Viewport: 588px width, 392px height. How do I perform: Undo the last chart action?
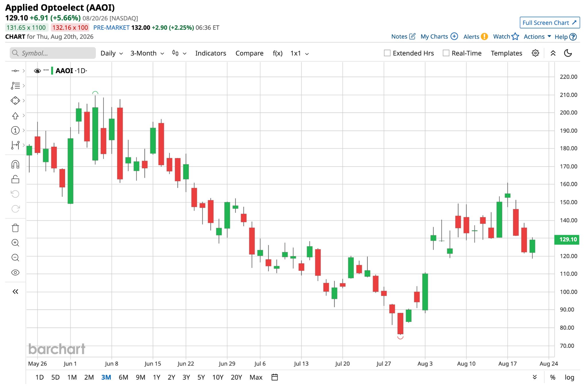pos(15,194)
